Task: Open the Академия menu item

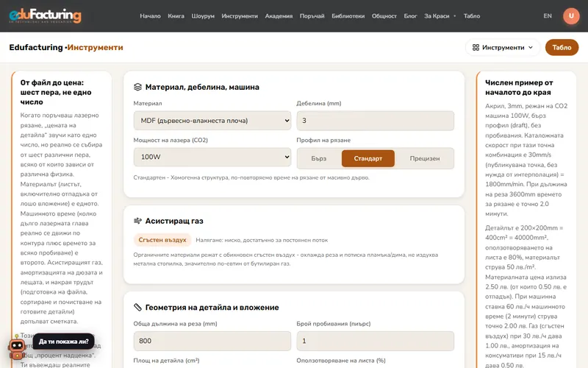Action: pyautogui.click(x=279, y=16)
